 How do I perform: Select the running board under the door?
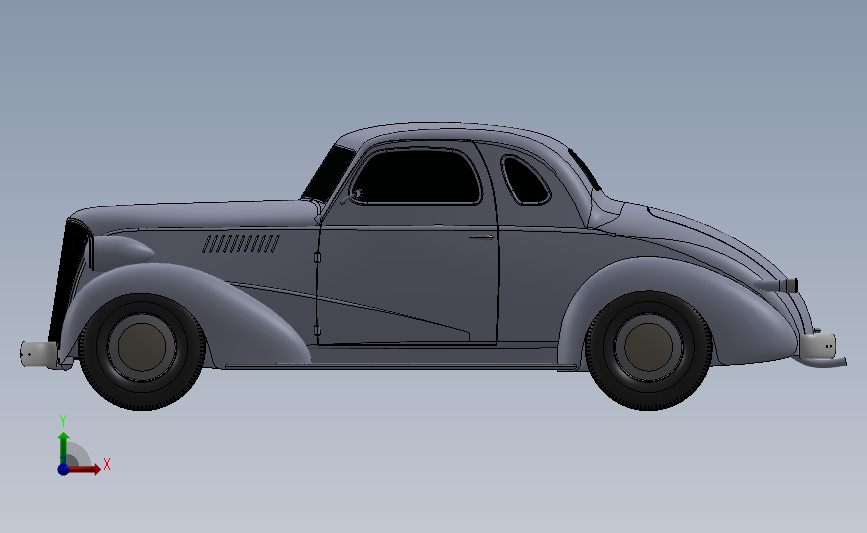401,365
